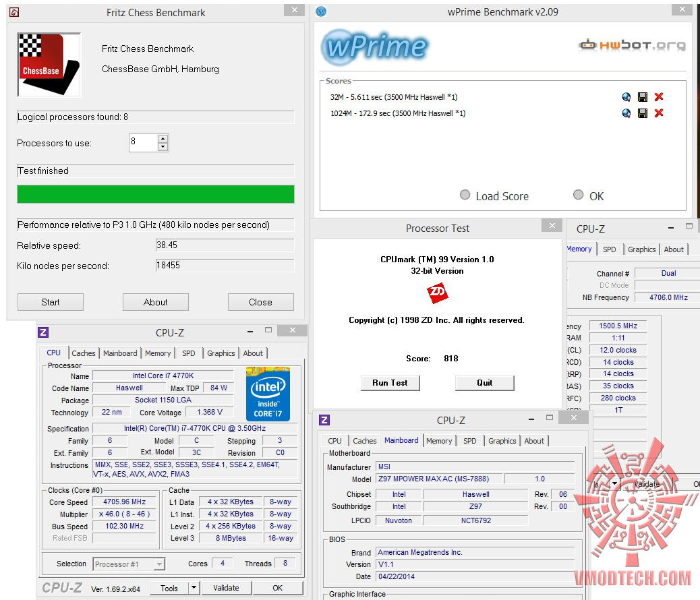Click the wPrime title bar icon

coord(321,11)
